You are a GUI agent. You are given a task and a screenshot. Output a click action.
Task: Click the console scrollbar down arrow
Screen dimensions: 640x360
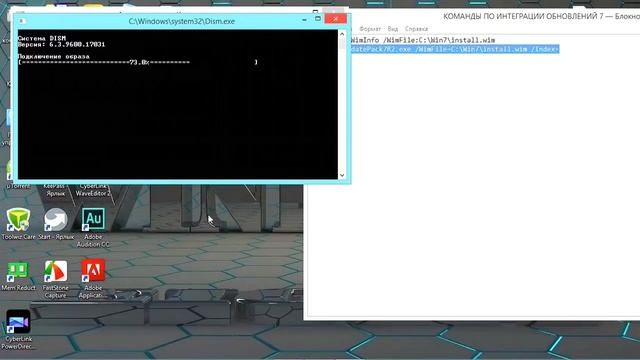click(x=342, y=175)
